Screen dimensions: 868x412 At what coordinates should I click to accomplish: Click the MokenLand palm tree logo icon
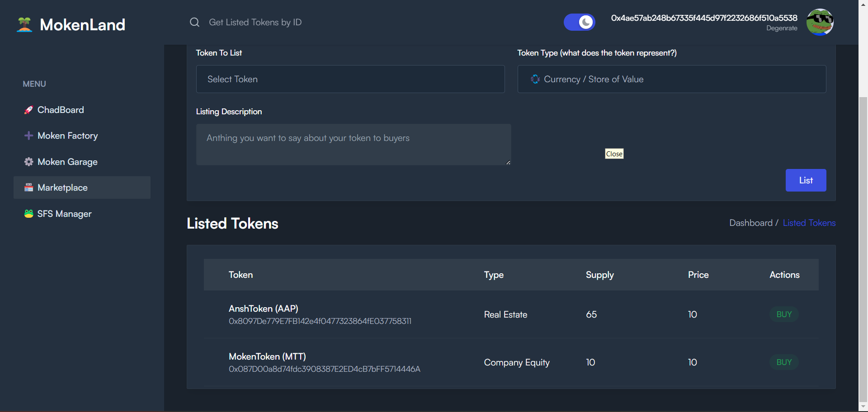pos(24,24)
